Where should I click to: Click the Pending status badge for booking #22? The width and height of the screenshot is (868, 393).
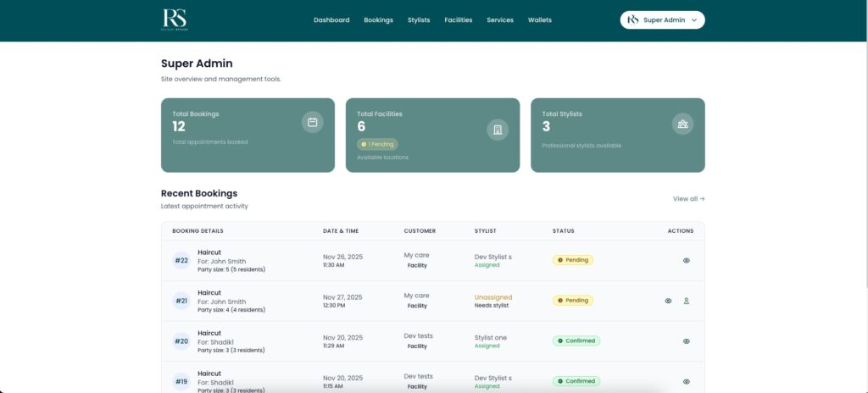point(573,260)
